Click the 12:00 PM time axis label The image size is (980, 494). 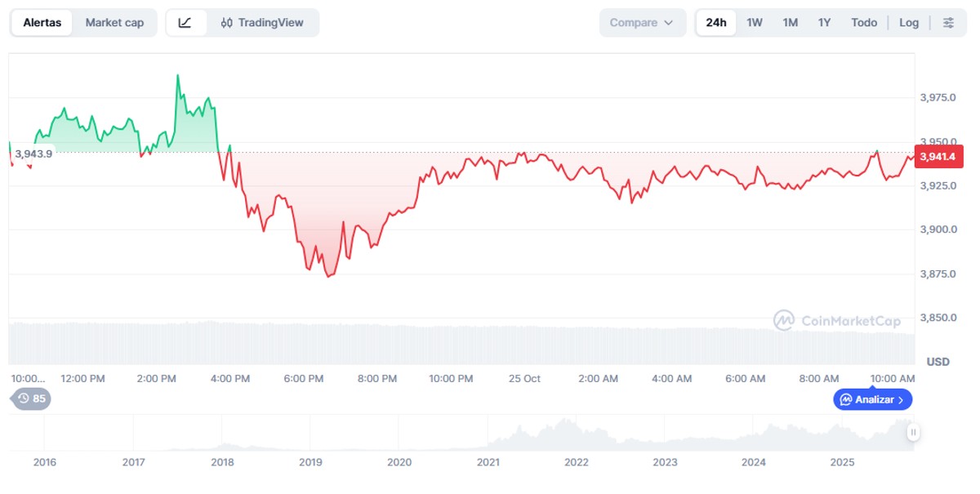[x=83, y=379]
